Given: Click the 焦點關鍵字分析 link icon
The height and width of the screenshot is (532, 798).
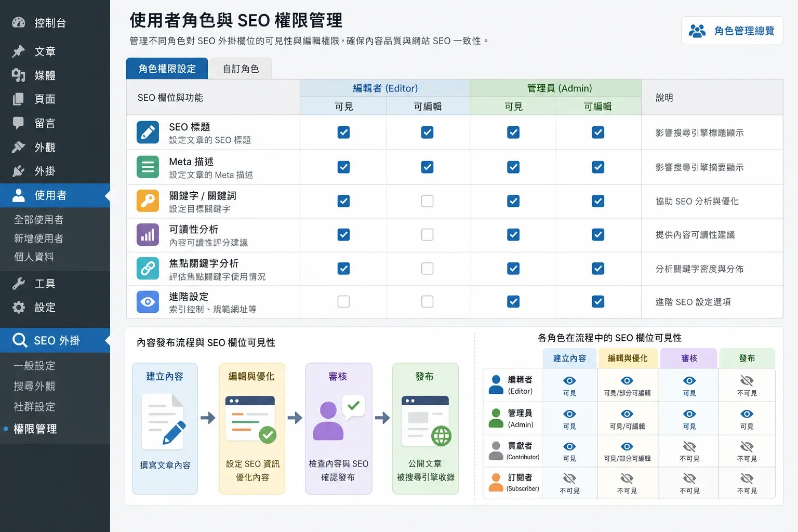Looking at the screenshot, I should tap(148, 269).
